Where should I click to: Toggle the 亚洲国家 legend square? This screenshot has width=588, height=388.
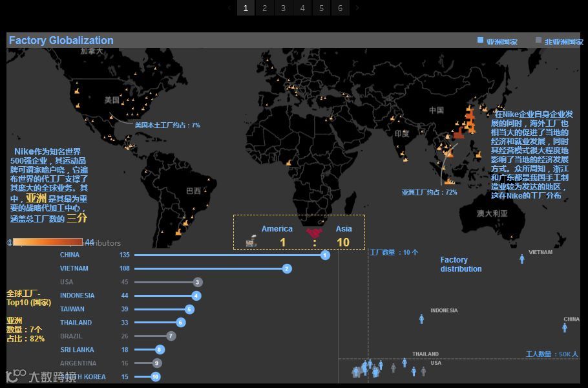(480, 40)
